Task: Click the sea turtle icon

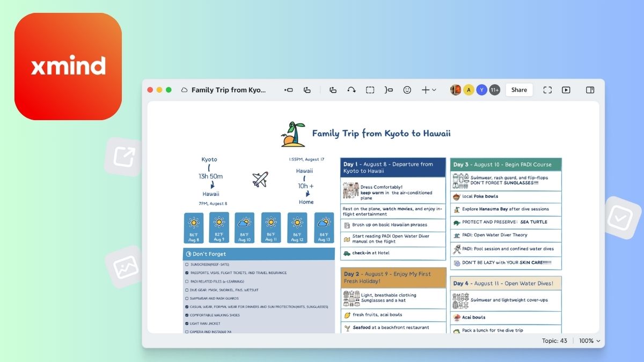Action: [456, 222]
